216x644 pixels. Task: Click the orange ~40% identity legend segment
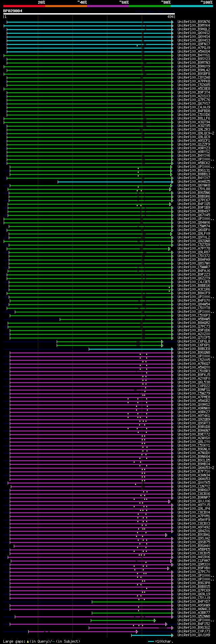(66, 6)
